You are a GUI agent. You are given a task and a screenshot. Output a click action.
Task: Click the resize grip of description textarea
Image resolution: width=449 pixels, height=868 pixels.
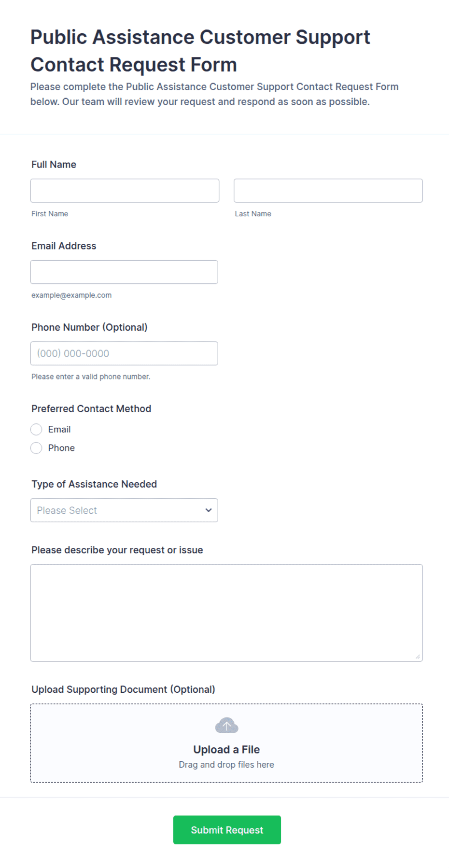pos(418,657)
